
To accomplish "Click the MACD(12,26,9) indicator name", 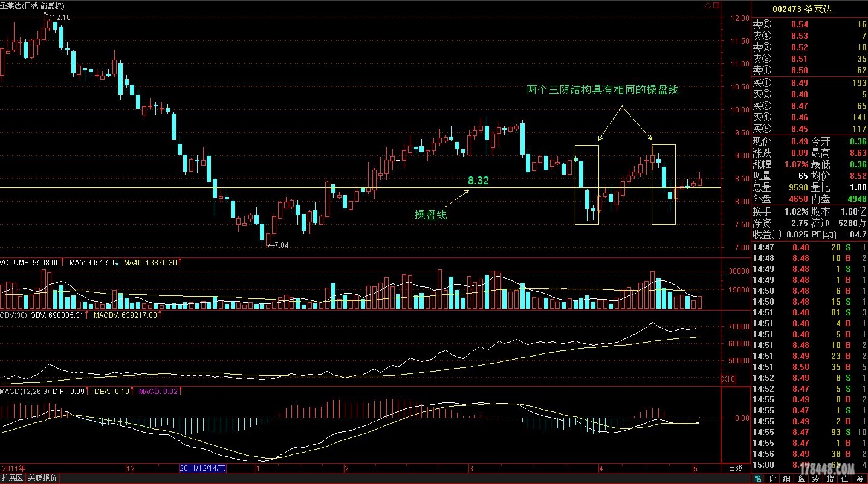I will click(x=24, y=392).
